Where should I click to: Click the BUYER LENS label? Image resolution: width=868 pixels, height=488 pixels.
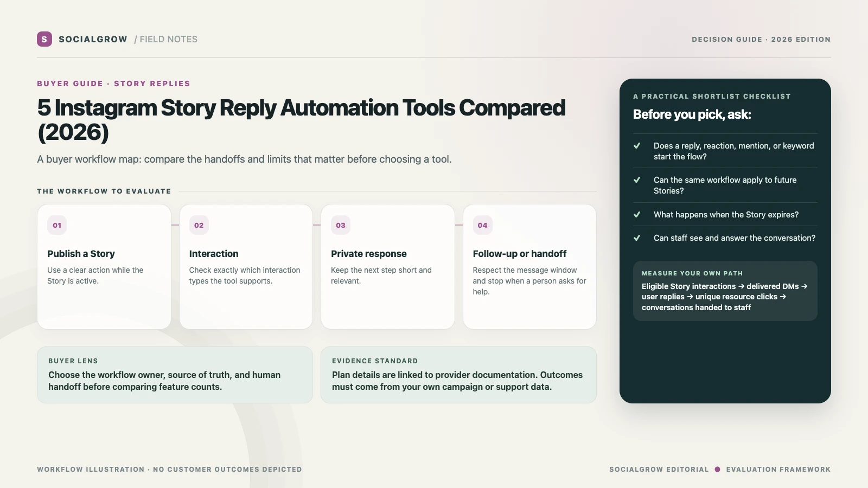pyautogui.click(x=73, y=361)
